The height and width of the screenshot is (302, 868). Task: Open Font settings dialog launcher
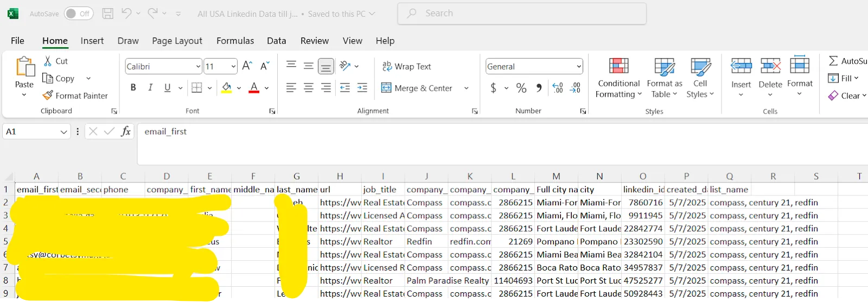(272, 111)
